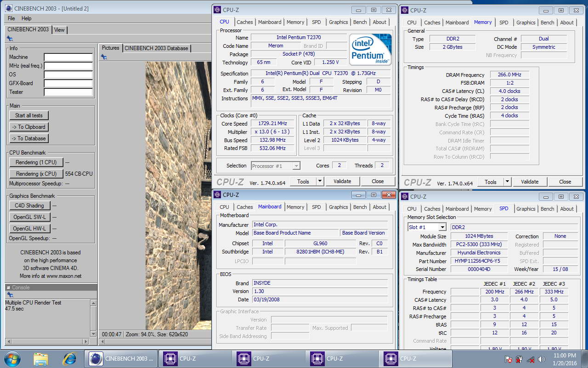Viewport: 588px width, 368px height.
Task: Click into the Tester field
Action: [x=68, y=92]
